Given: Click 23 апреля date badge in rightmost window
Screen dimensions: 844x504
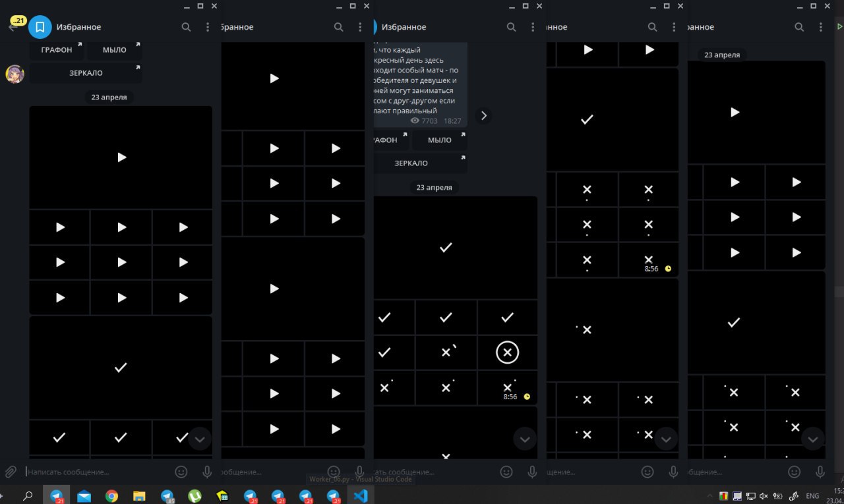Looking at the screenshot, I should point(722,55).
